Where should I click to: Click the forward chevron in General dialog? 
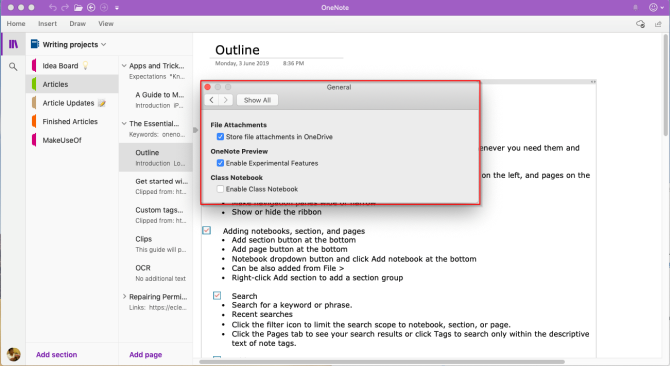(x=226, y=100)
